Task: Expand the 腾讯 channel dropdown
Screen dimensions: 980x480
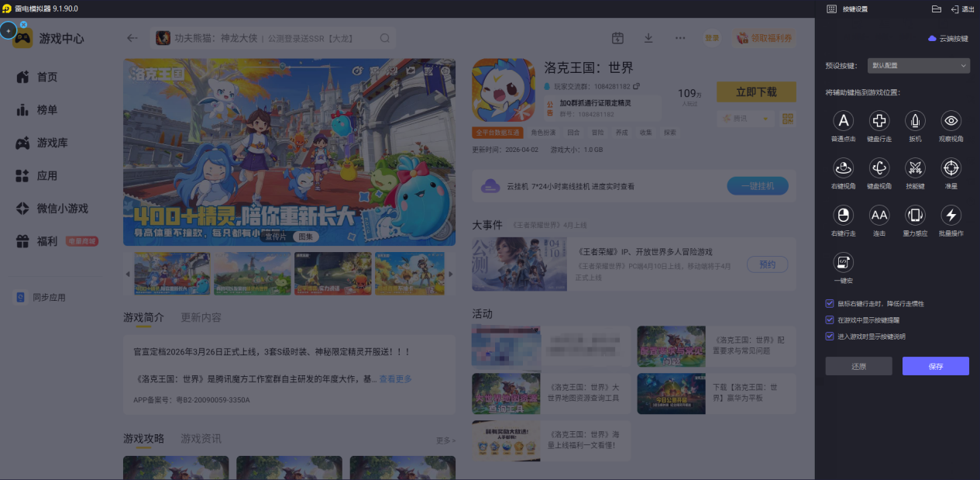Action: coord(745,119)
